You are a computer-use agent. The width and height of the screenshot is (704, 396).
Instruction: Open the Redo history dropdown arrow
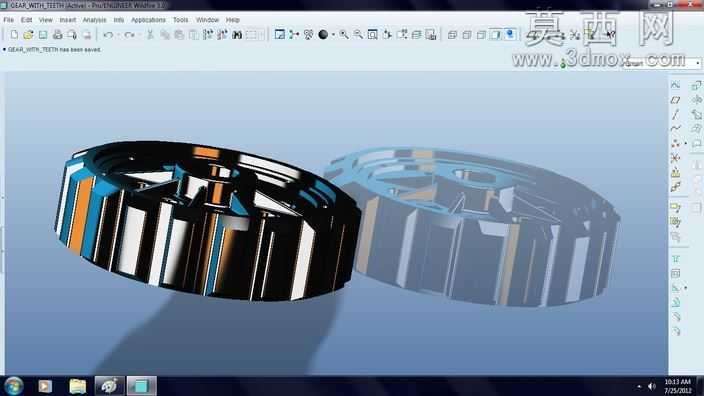139,35
